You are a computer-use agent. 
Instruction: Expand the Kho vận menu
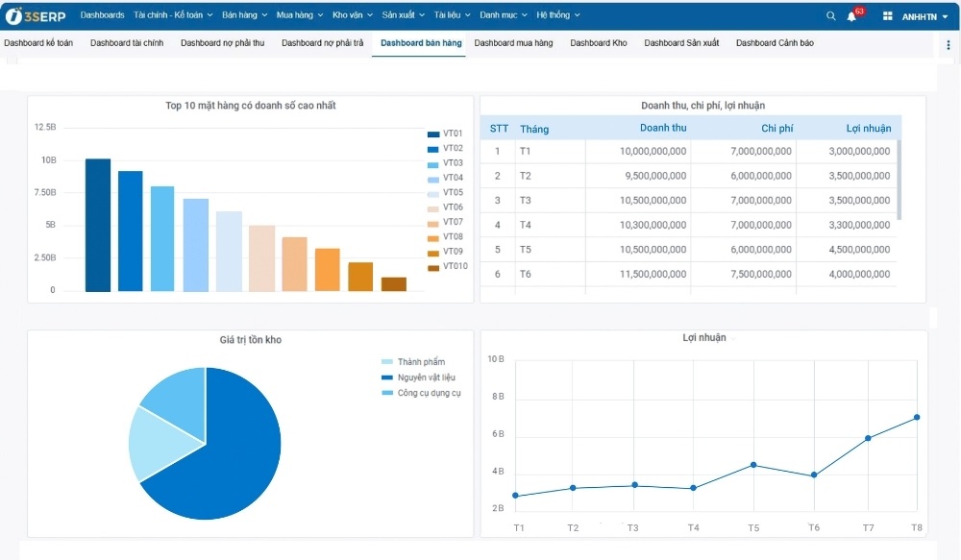[x=353, y=15]
